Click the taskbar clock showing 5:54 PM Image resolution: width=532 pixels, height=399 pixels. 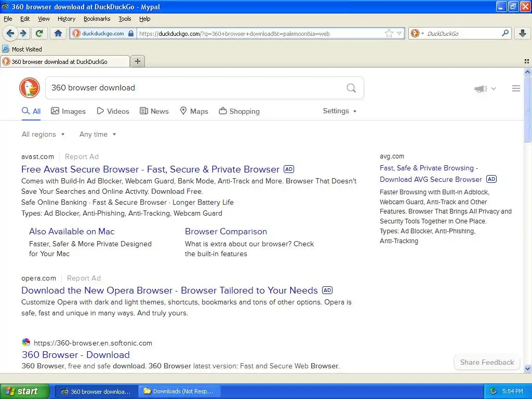click(x=512, y=391)
